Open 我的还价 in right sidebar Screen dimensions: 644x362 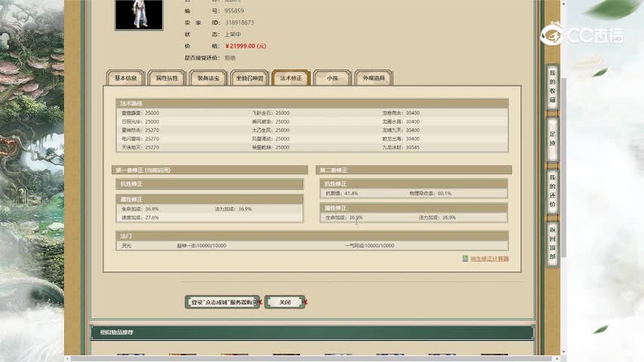552,190
